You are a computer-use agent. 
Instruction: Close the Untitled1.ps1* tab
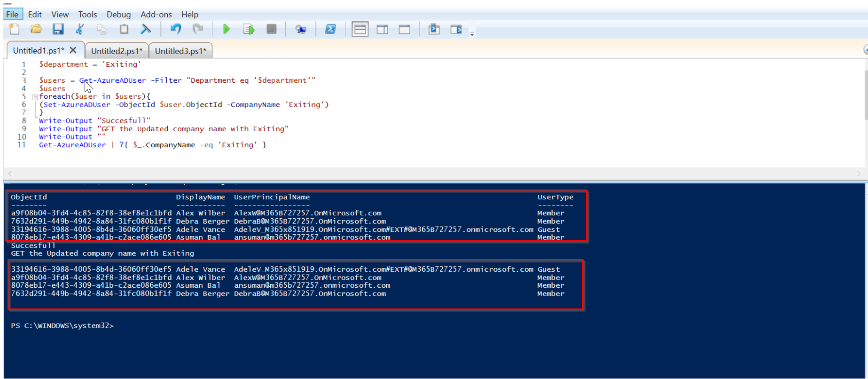click(x=73, y=50)
